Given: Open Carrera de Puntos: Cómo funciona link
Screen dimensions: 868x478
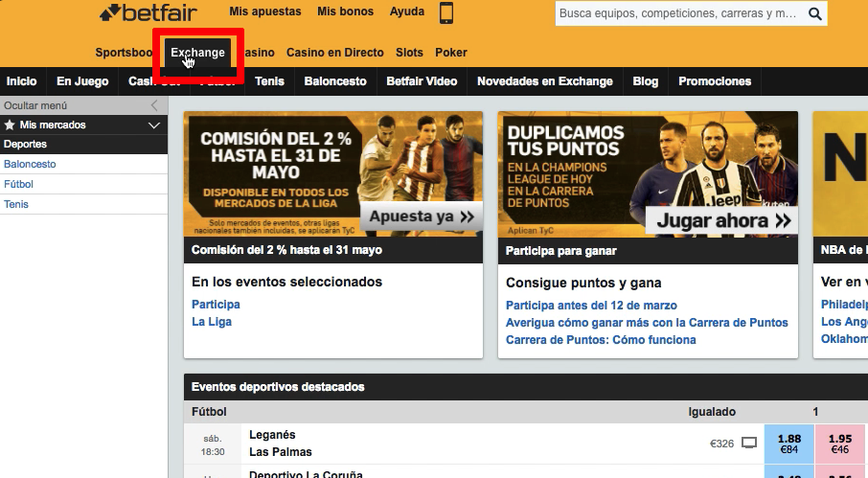Looking at the screenshot, I should (601, 340).
